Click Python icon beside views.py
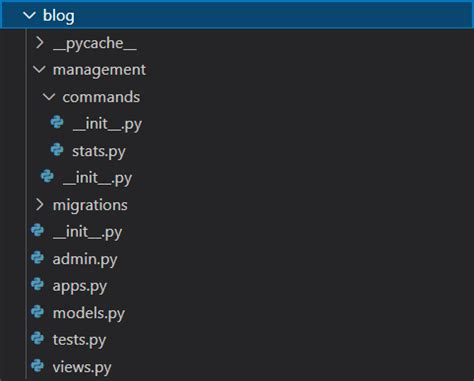The height and width of the screenshot is (381, 474). click(x=38, y=365)
